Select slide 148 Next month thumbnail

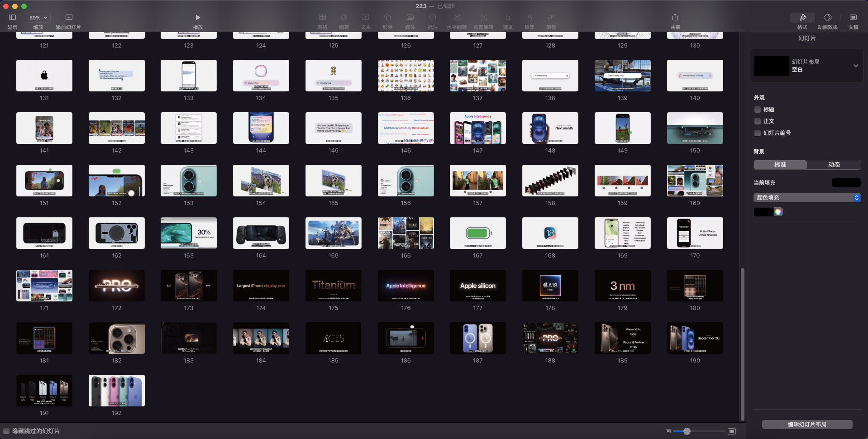click(x=550, y=128)
